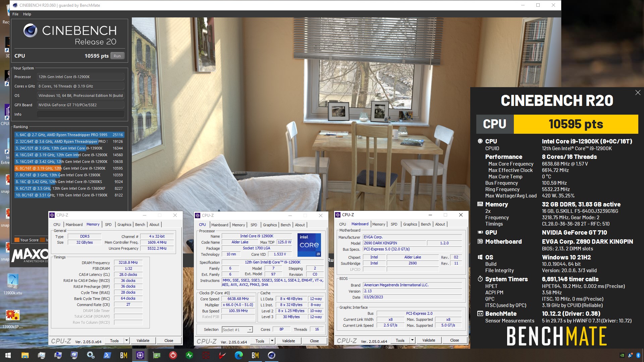Expand the Tools arrow in the middle CPU-Z window
644x362 pixels.
[x=272, y=341]
